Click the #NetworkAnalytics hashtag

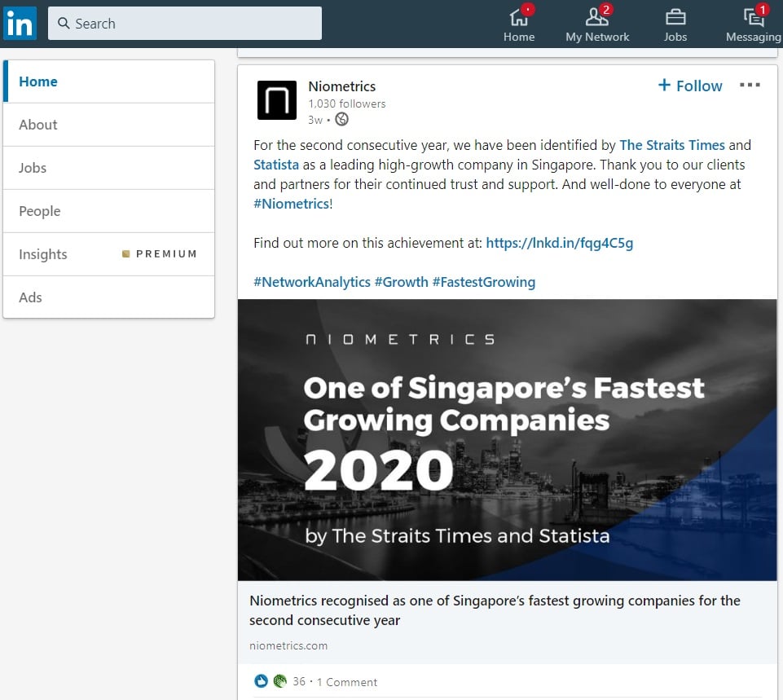(312, 282)
